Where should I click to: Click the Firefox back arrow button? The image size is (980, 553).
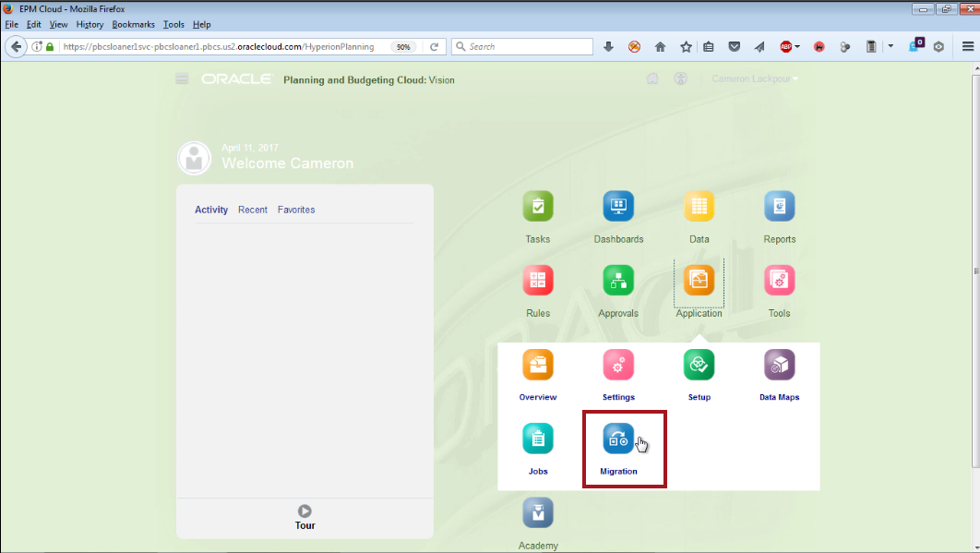click(x=17, y=47)
